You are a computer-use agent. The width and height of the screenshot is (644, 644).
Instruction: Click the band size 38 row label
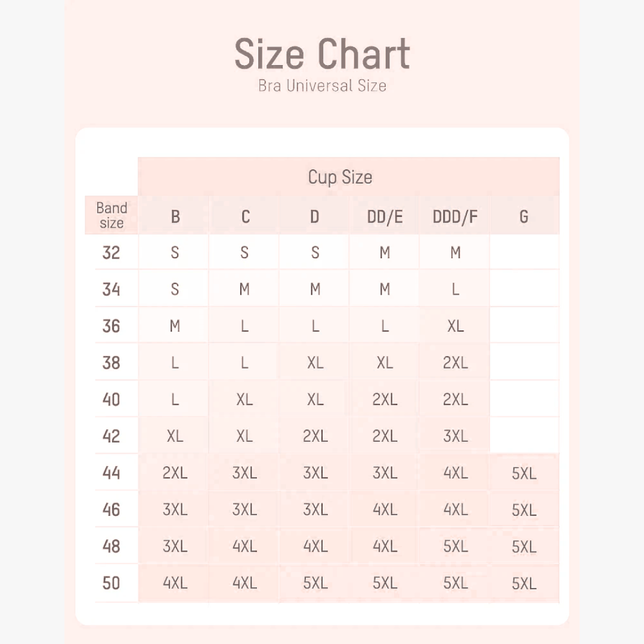click(112, 363)
